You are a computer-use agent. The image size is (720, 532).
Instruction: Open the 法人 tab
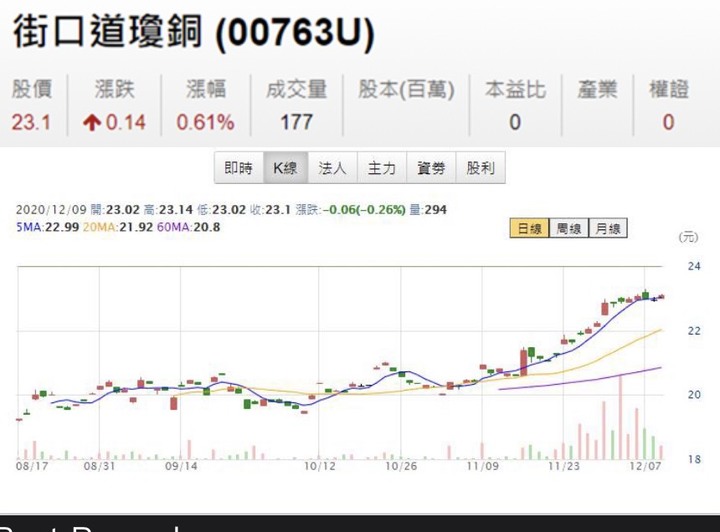coord(332,168)
